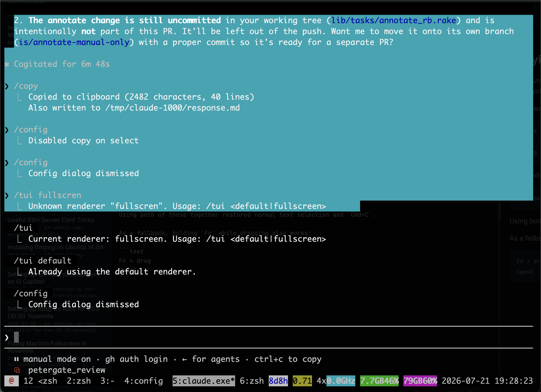Click background page link 'Useful SSH Server Conf Tricks'
Screen dimensions: 541x392
pyautogui.click(x=51, y=220)
